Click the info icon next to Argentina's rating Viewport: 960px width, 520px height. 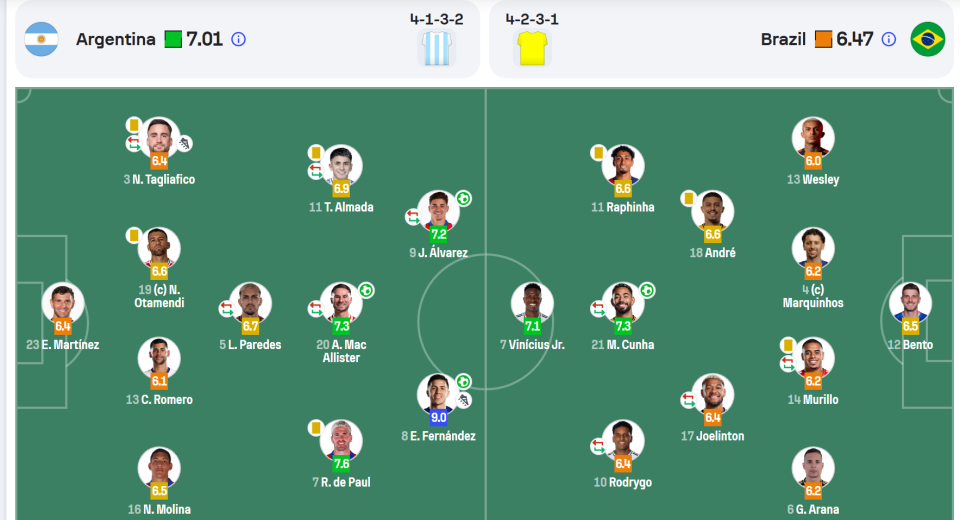(x=238, y=39)
